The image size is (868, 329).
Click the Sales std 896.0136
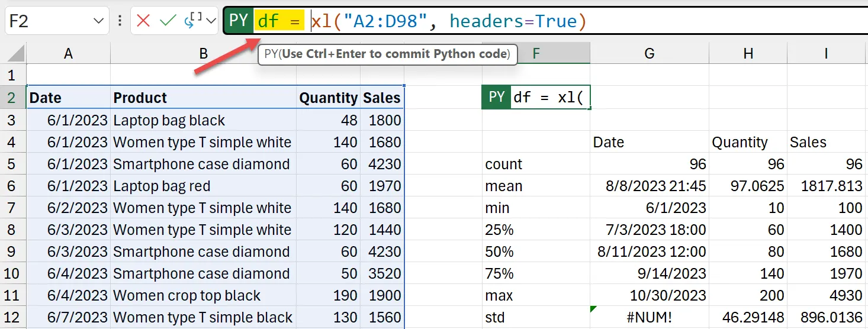pyautogui.click(x=826, y=317)
